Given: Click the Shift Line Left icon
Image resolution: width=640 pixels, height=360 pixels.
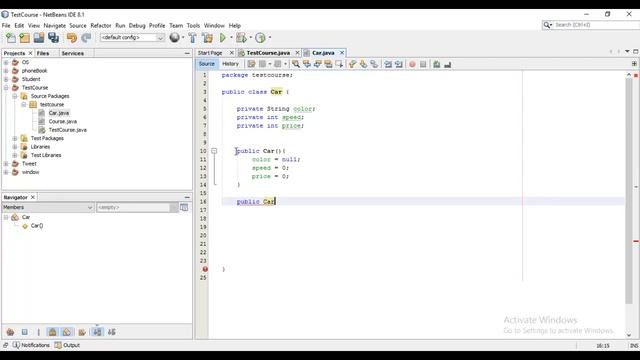Looking at the screenshot, I should [x=388, y=64].
